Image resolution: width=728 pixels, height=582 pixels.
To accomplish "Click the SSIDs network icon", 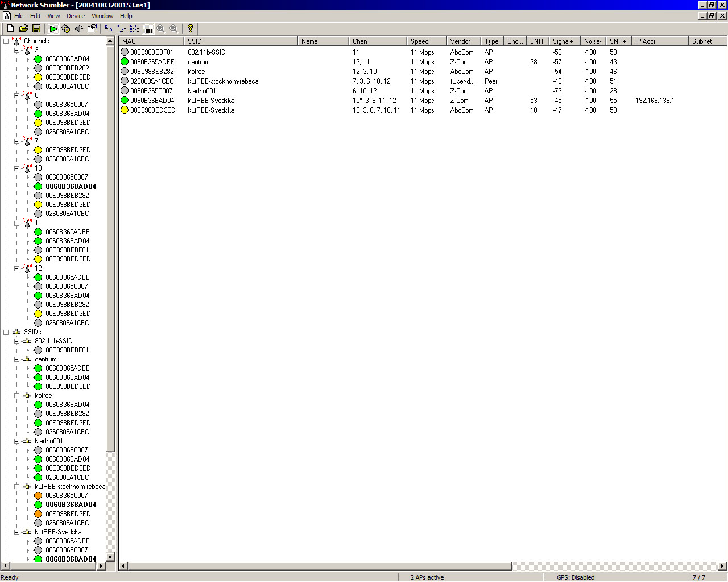I will [16, 332].
